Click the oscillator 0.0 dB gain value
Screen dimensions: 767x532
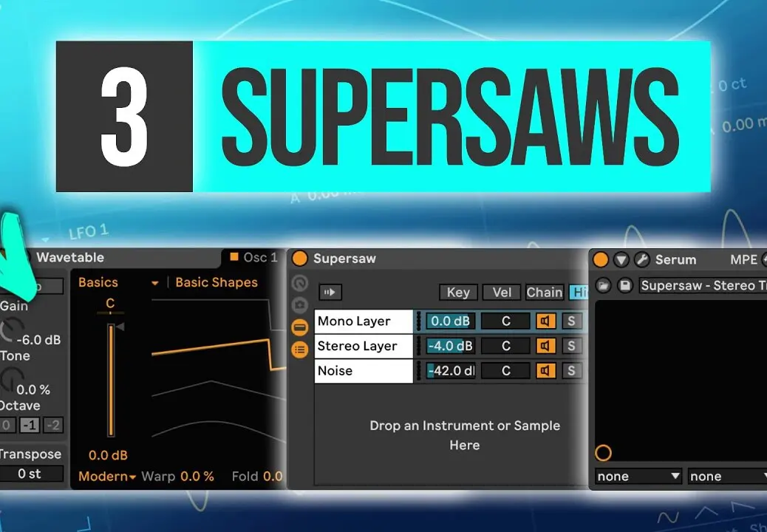[x=108, y=455]
